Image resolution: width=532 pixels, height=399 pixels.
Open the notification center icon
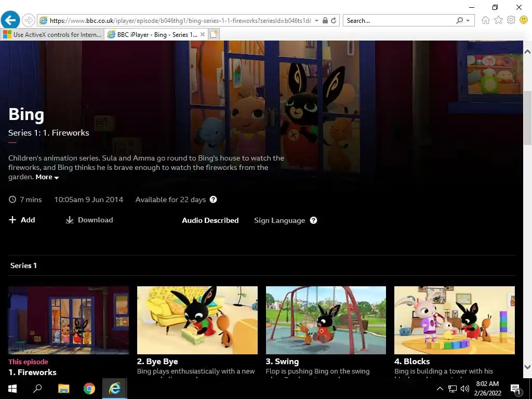point(515,389)
